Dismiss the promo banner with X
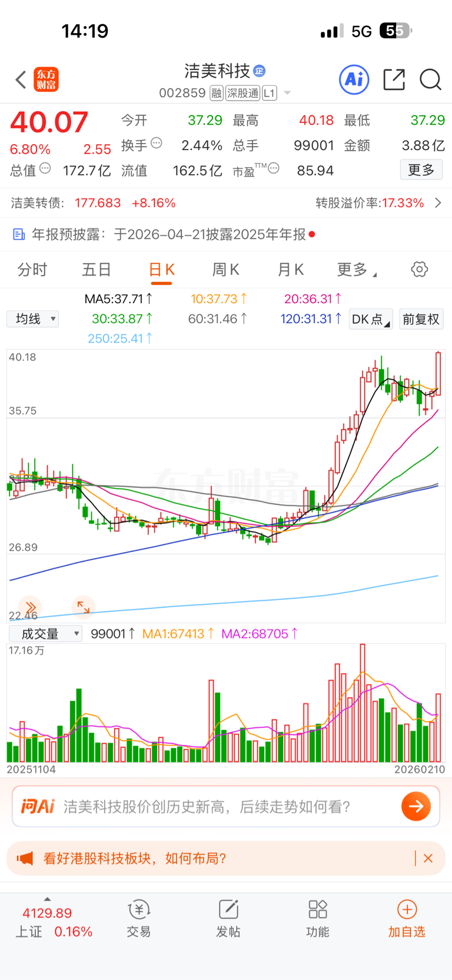Screen dimensions: 452x980 (x=428, y=858)
